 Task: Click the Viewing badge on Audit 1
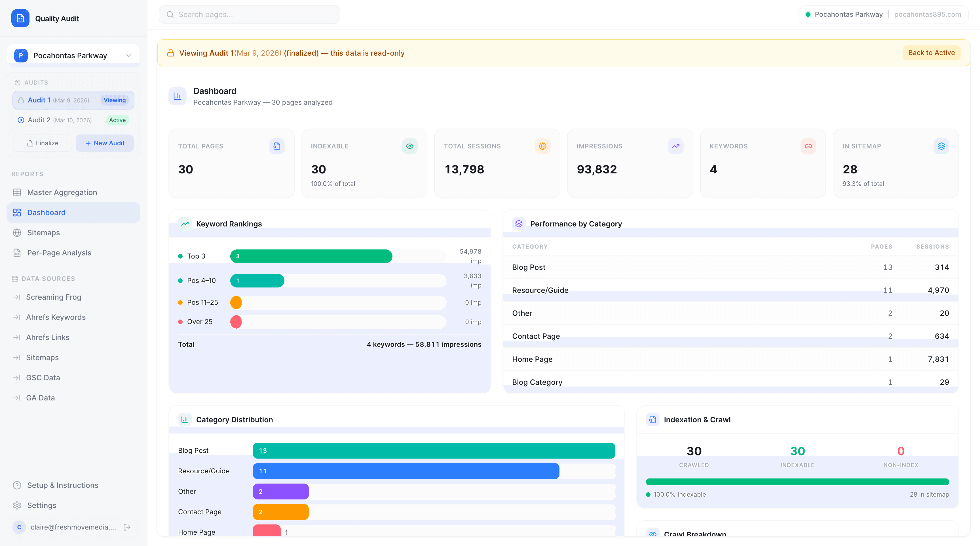click(115, 100)
